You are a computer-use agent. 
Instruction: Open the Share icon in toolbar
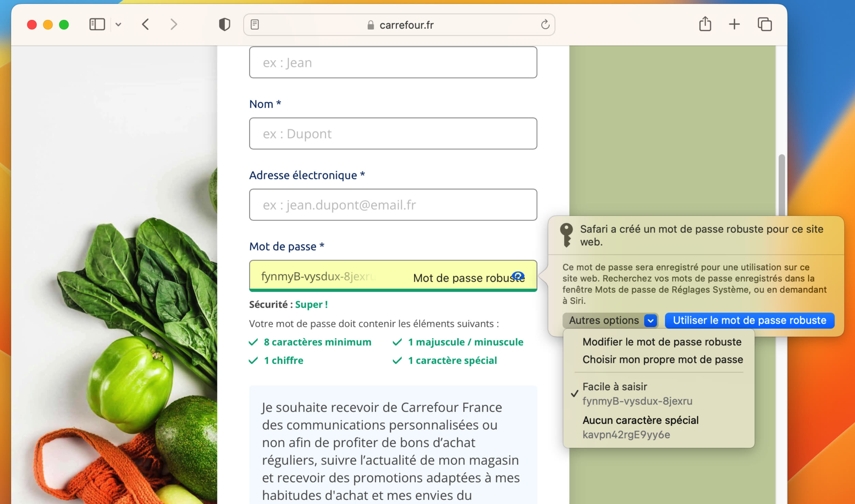point(705,24)
